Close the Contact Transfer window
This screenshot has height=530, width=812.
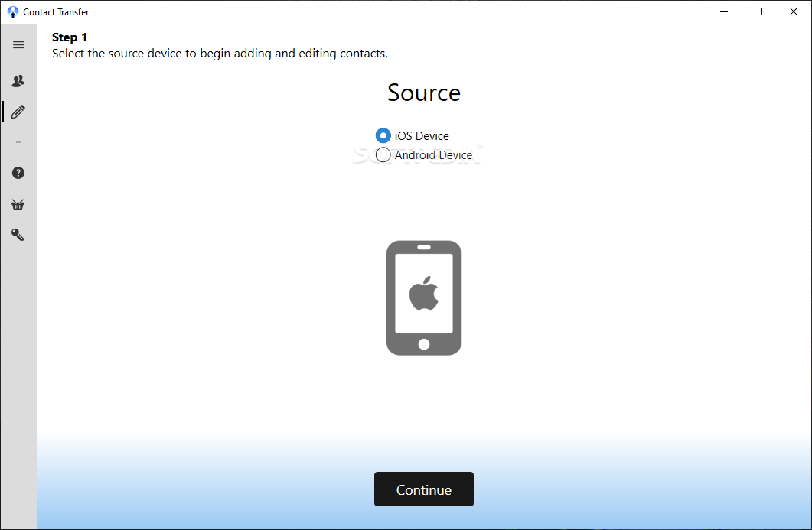[x=794, y=12]
